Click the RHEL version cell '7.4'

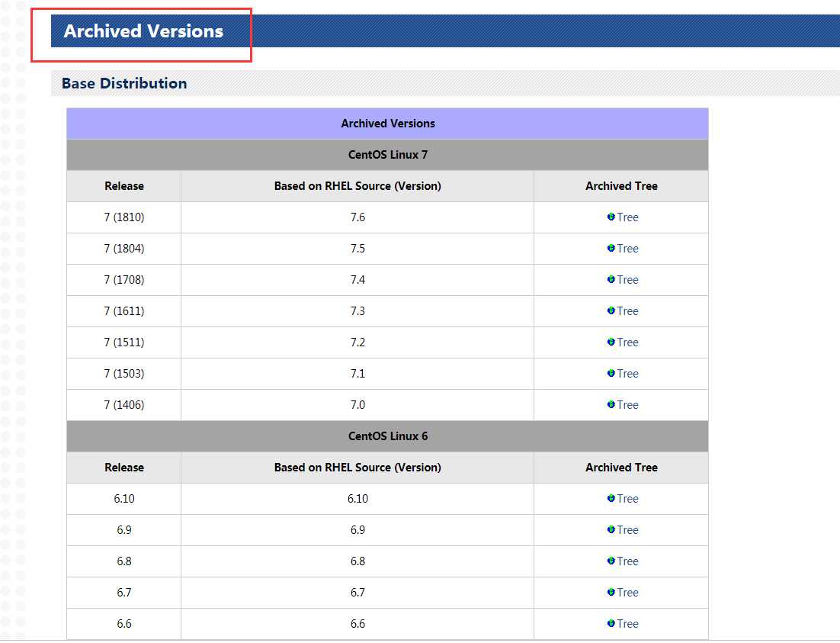pos(357,279)
